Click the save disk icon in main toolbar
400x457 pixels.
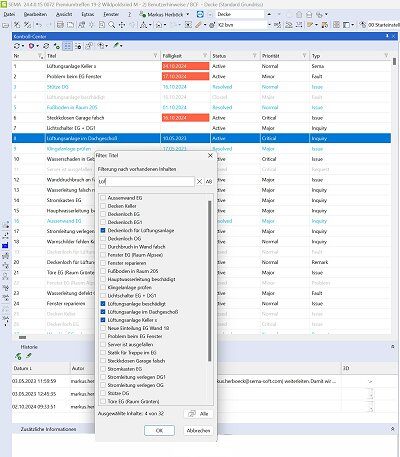60,25
